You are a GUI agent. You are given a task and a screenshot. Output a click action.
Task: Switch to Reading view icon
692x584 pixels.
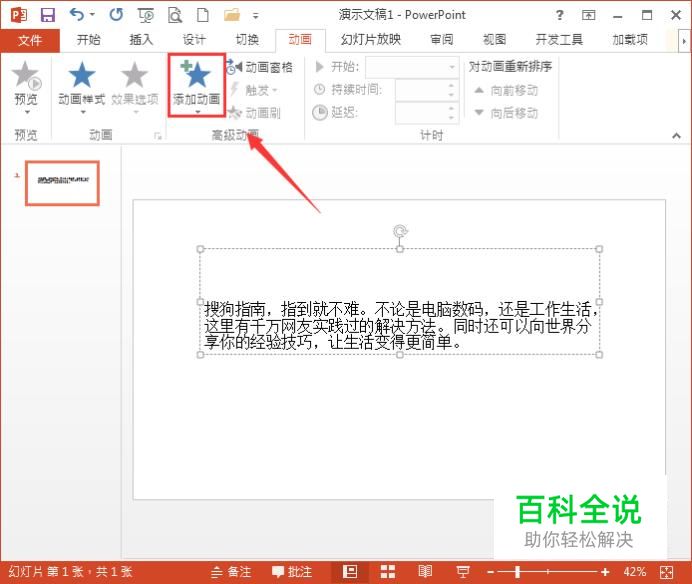(425, 572)
